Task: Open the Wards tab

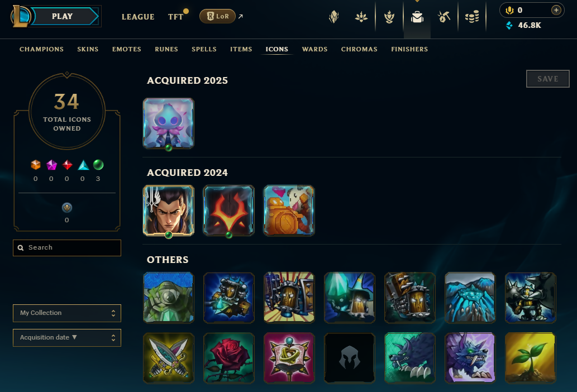Action: tap(314, 49)
